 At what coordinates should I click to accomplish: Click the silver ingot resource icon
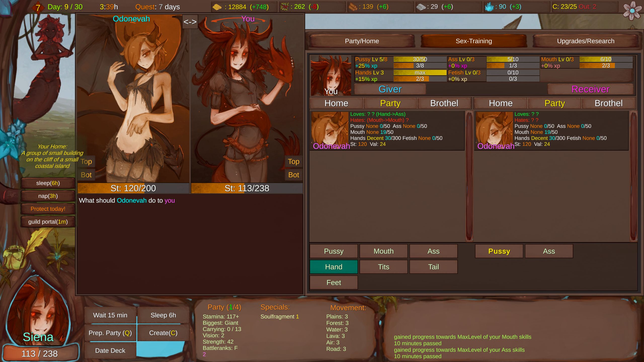pyautogui.click(x=421, y=7)
